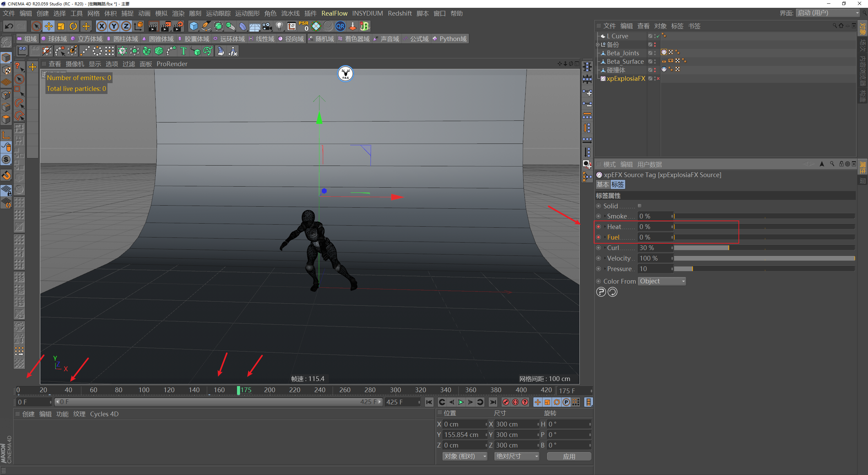Toggle the Solid checkbox
This screenshot has width=868, height=475.
pyautogui.click(x=639, y=206)
